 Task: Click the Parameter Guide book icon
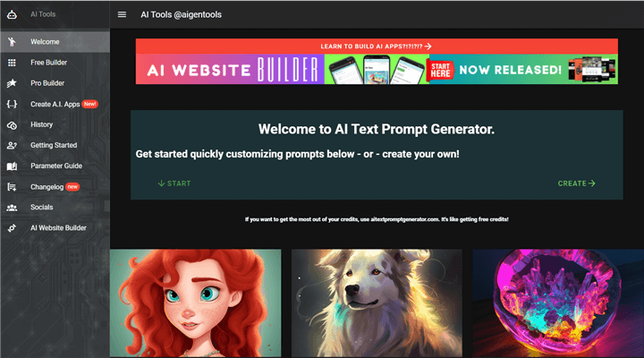[x=12, y=166]
